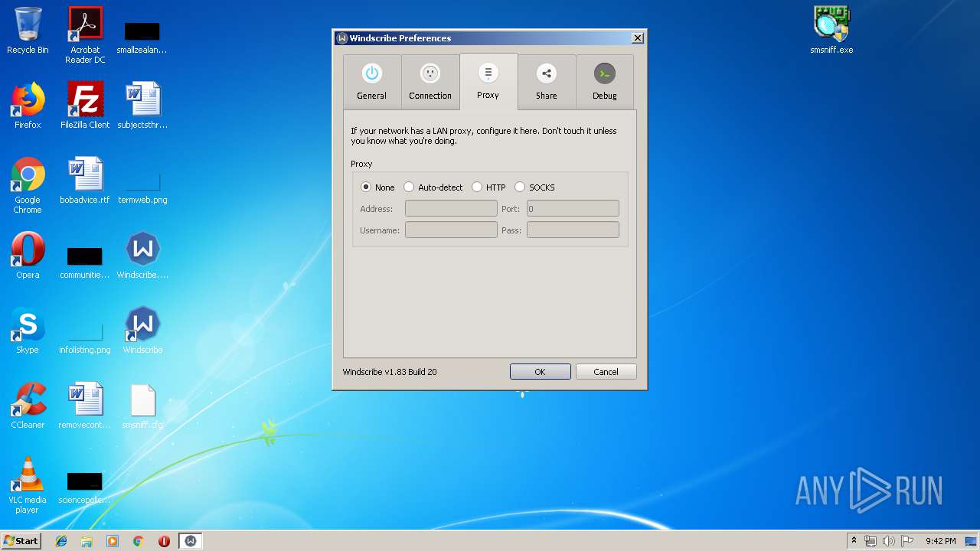
Task: Select the HTTP proxy radio button
Action: pos(488,187)
